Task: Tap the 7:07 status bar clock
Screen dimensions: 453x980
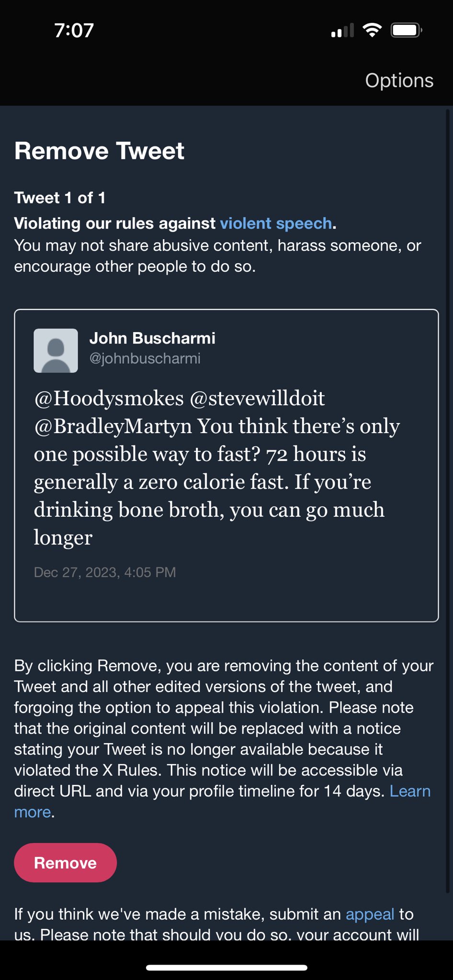Action: pos(74,30)
